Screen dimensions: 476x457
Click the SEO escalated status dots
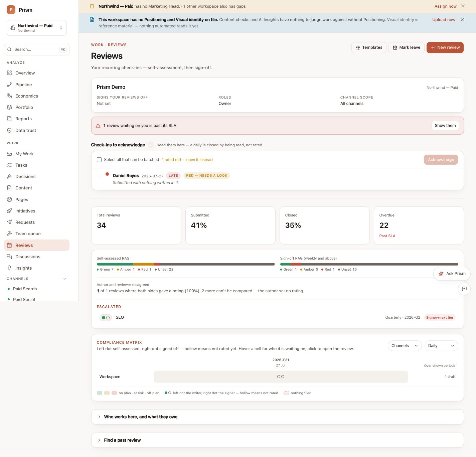pyautogui.click(x=106, y=318)
